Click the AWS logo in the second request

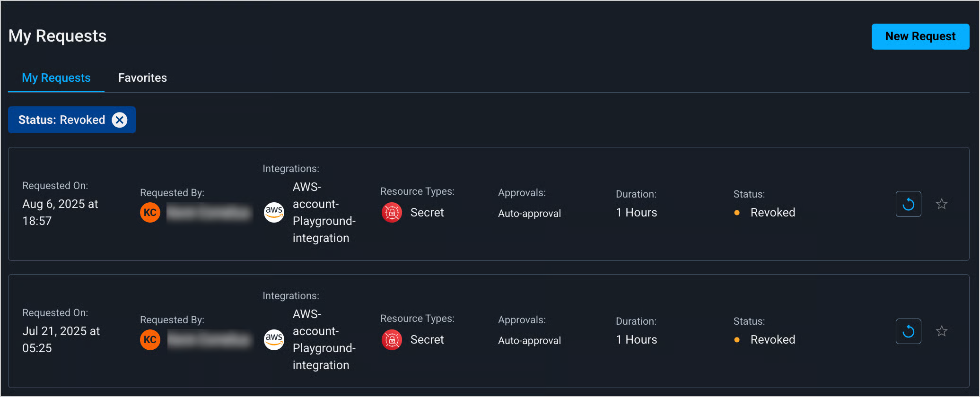[x=274, y=340]
